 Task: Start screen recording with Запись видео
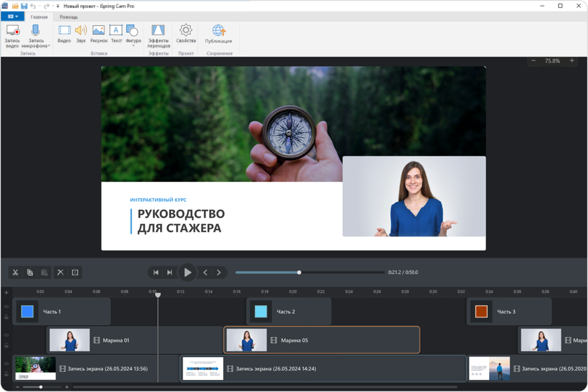[x=12, y=36]
